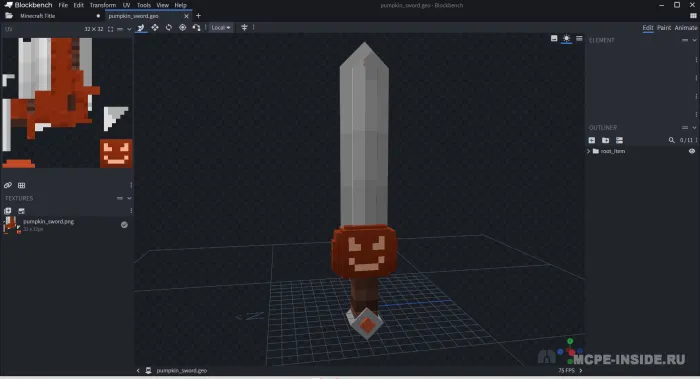Open the Tools menu
Image resolution: width=700 pixels, height=379 pixels.
click(144, 5)
